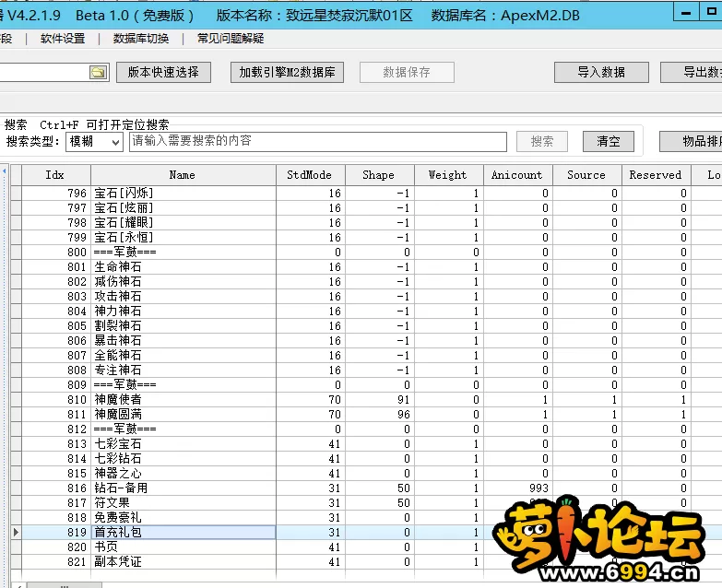
Task: Click the file path input field
Action: coord(43,72)
